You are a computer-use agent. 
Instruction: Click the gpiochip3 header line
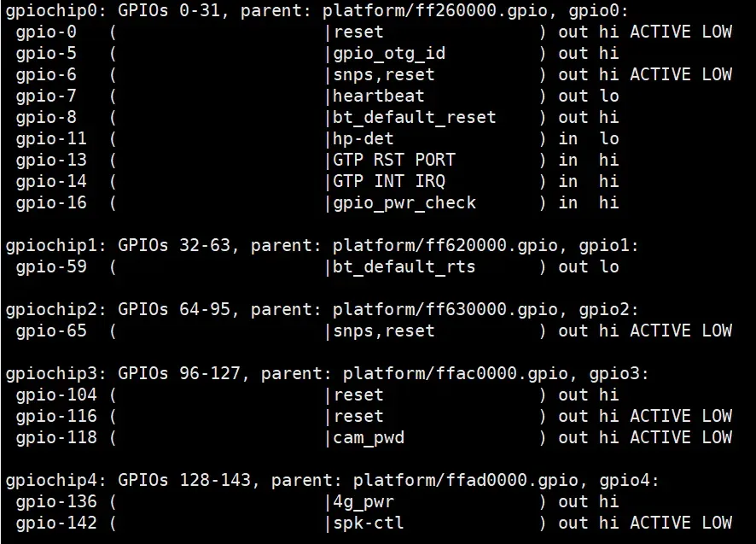tap(328, 373)
